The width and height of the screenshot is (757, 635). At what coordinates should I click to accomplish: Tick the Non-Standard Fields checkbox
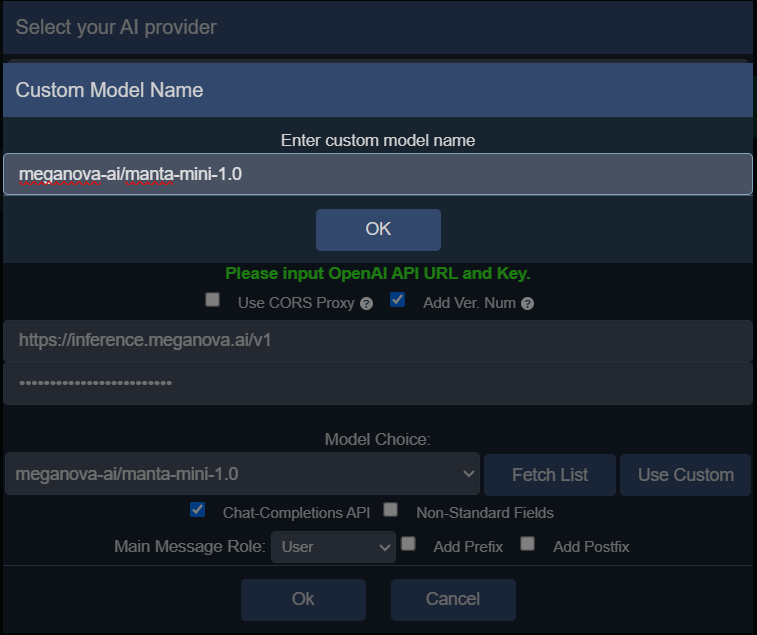(x=391, y=510)
